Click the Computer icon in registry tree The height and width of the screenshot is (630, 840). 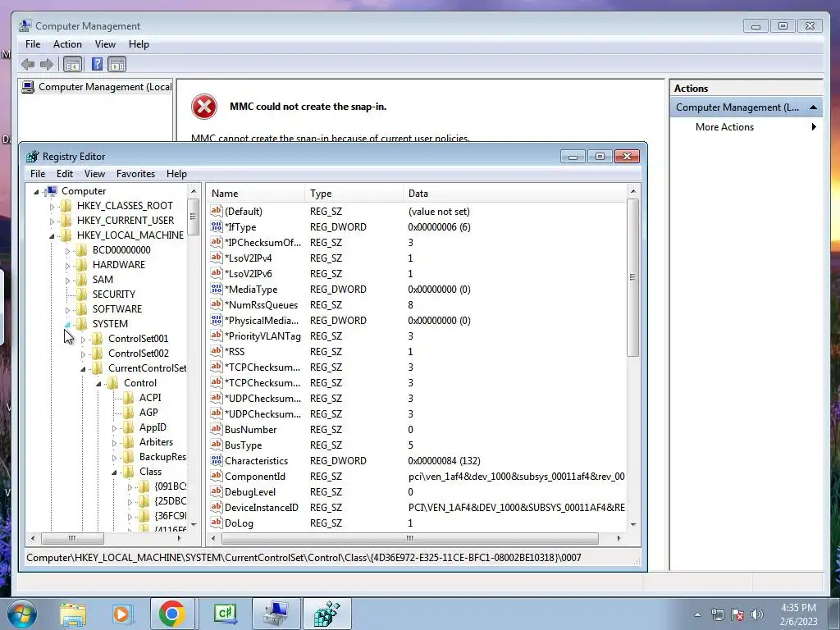(x=51, y=190)
